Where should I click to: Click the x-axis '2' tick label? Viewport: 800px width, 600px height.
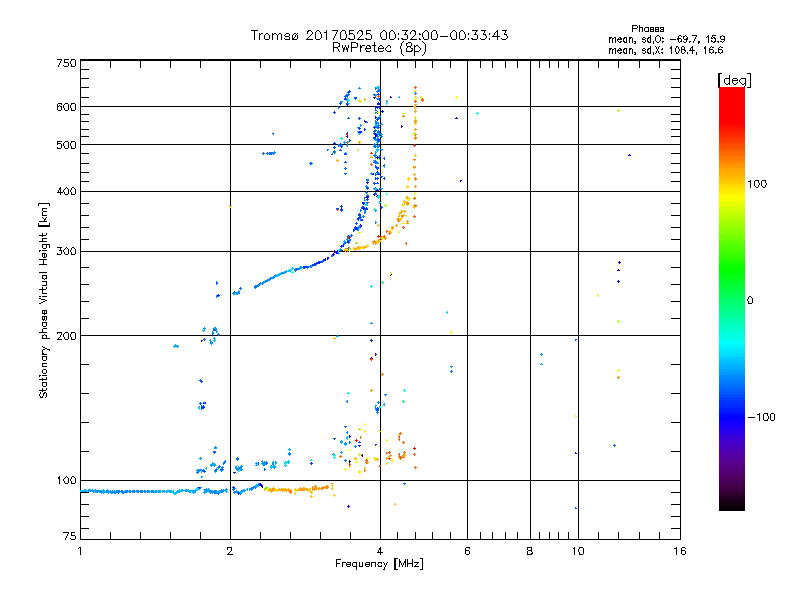tap(230, 551)
